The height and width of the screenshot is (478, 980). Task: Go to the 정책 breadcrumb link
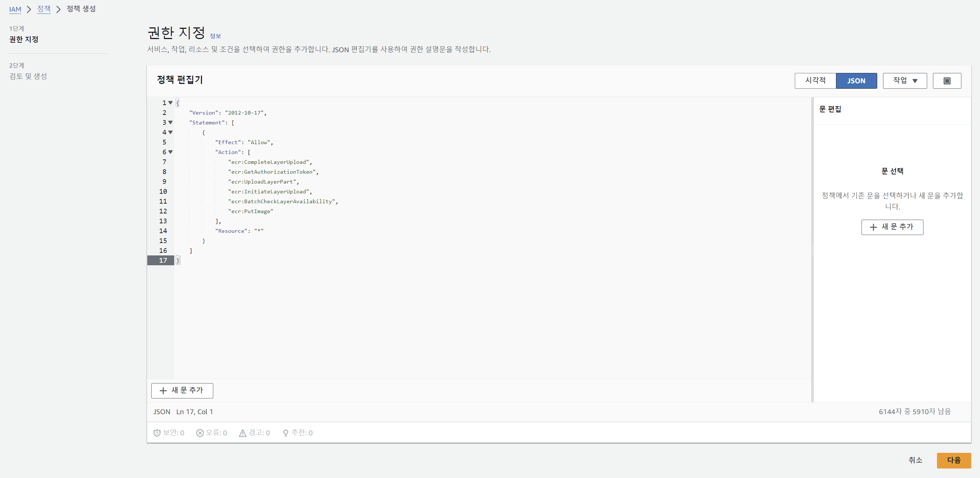(44, 9)
